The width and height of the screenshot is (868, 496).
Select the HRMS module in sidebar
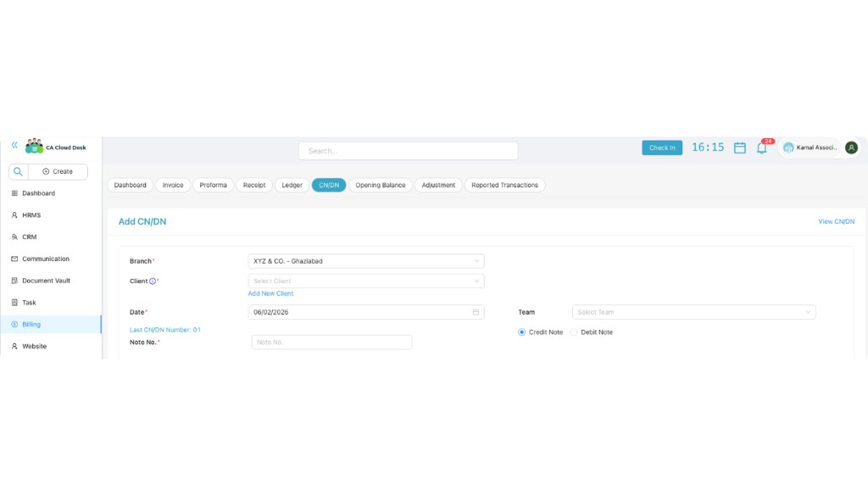coord(34,215)
